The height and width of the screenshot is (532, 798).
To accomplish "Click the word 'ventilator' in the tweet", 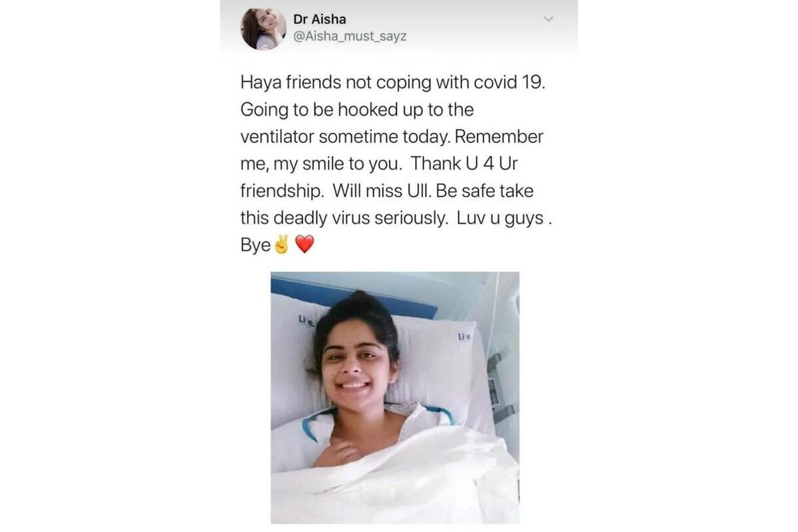I will point(277,137).
